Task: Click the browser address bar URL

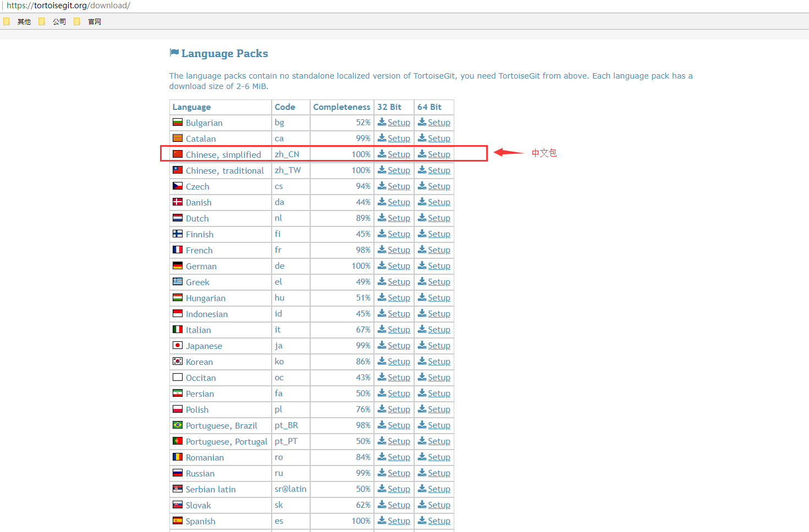Action: point(68,5)
